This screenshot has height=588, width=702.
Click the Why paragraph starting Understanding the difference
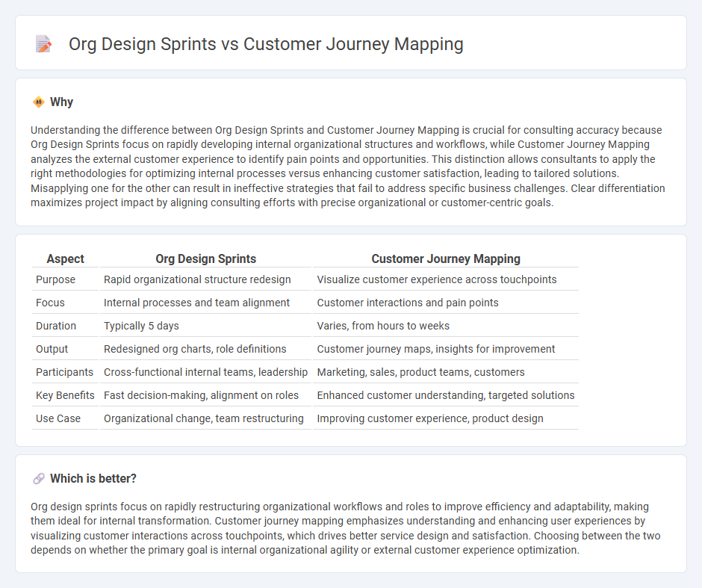[x=348, y=166]
